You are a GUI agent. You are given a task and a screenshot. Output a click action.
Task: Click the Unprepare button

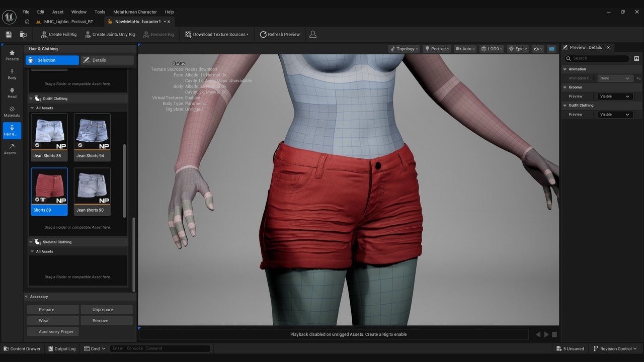[x=107, y=310]
